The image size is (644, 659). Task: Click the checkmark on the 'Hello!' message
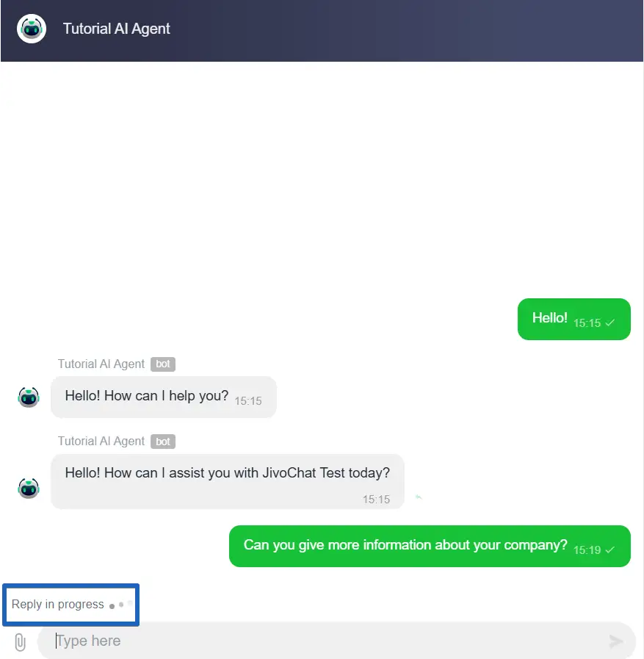(610, 323)
